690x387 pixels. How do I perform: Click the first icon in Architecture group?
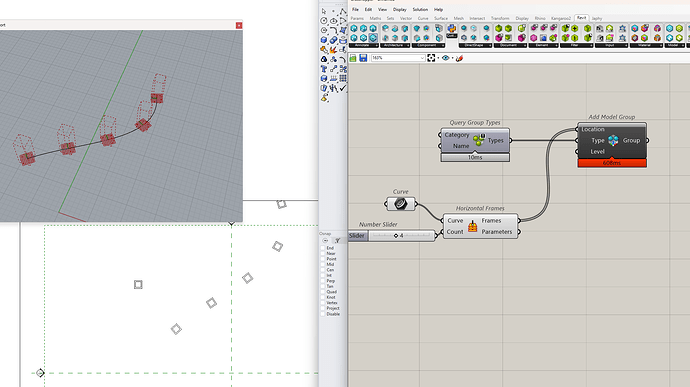(386, 29)
